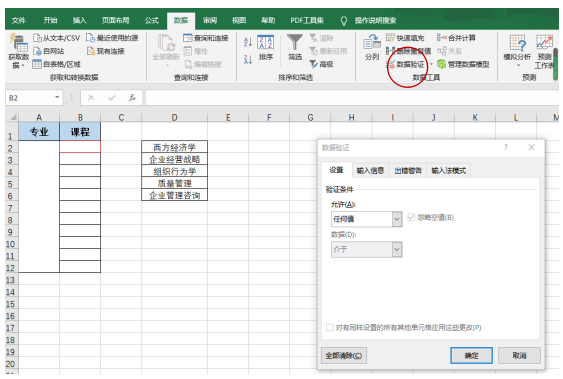The width and height of the screenshot is (563, 379).
Task: Select 自表格/区域 option
Action: (x=56, y=64)
